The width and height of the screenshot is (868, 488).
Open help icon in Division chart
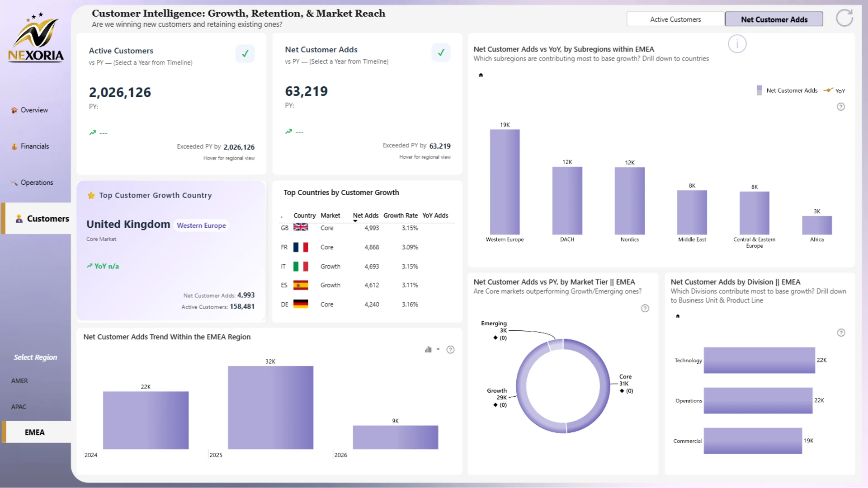[x=841, y=333]
